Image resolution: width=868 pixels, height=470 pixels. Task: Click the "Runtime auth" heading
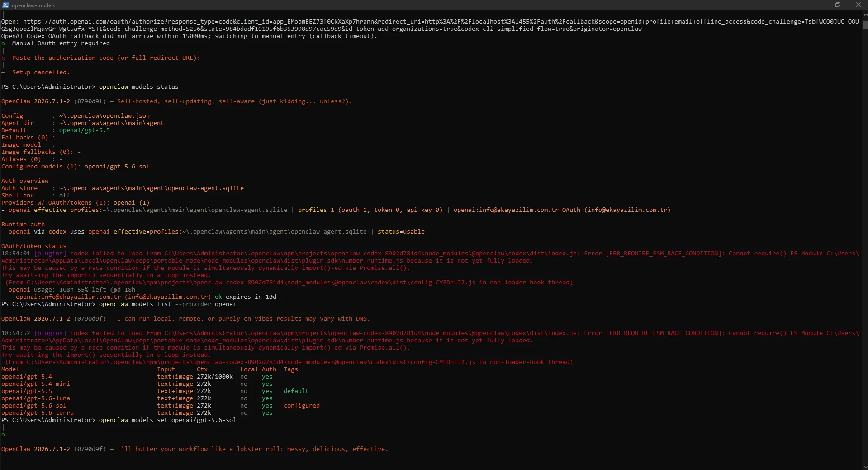23,225
